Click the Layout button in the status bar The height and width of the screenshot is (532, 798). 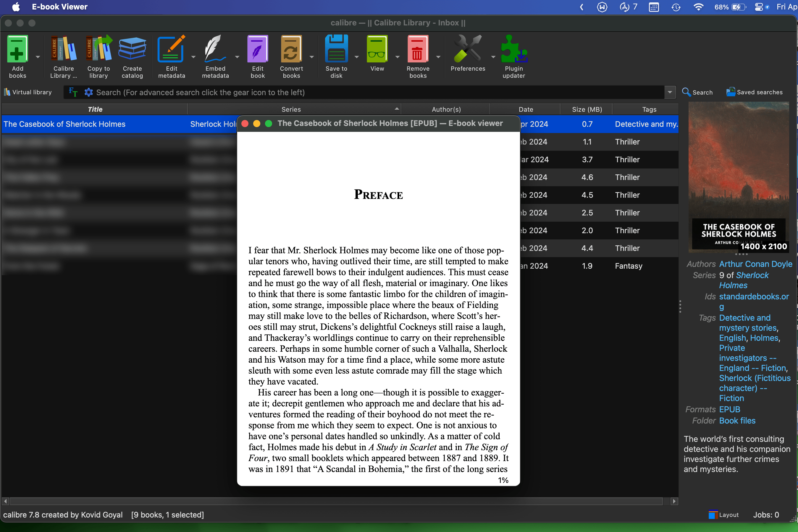[x=724, y=515]
